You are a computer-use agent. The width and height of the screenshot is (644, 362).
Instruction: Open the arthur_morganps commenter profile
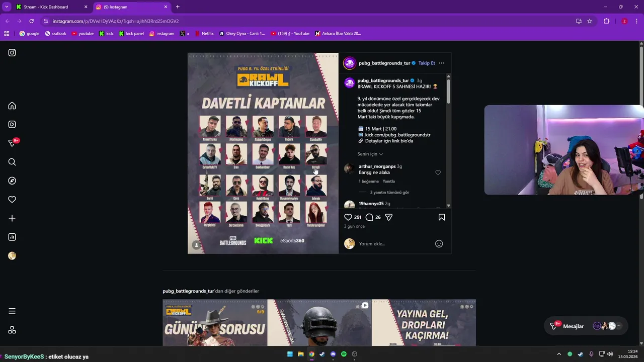click(377, 166)
